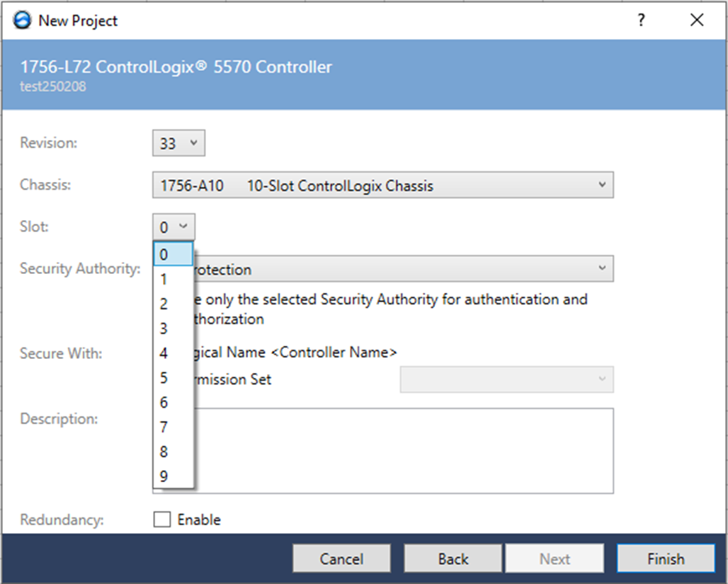Select slot 6 in the list
The image size is (728, 584).
[x=174, y=402]
